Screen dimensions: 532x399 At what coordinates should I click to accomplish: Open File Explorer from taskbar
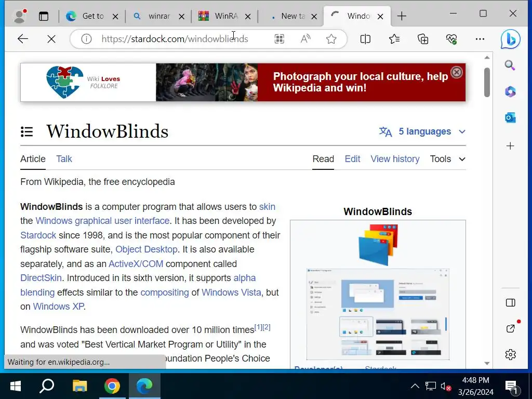point(79,386)
